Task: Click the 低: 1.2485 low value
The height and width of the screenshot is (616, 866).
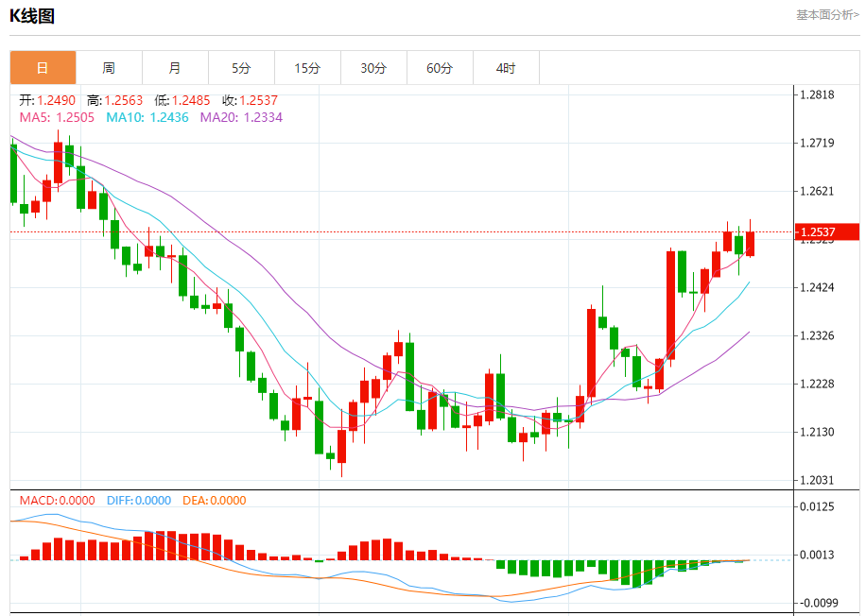Action: 182,100
